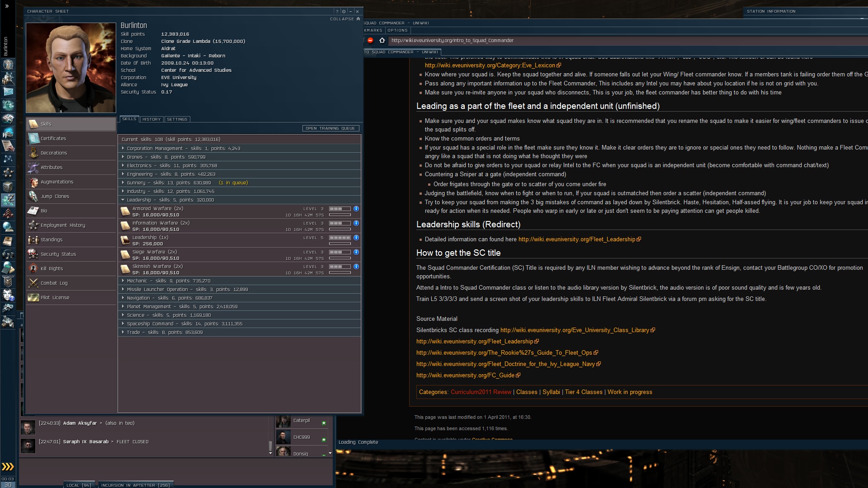Click Open Training Queue button
Image resolution: width=868 pixels, height=488 pixels.
click(x=330, y=128)
